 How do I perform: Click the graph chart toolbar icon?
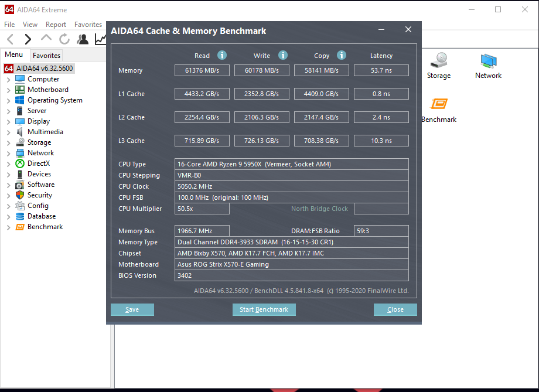pyautogui.click(x=100, y=39)
